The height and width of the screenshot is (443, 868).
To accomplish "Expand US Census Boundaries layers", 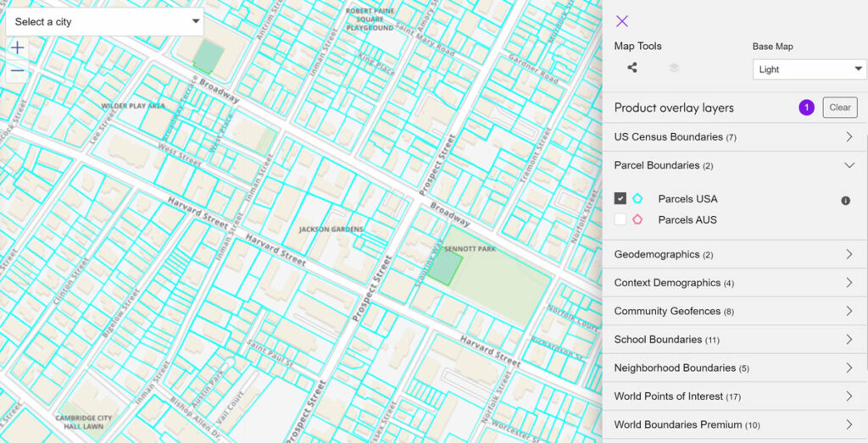I will tap(849, 136).
